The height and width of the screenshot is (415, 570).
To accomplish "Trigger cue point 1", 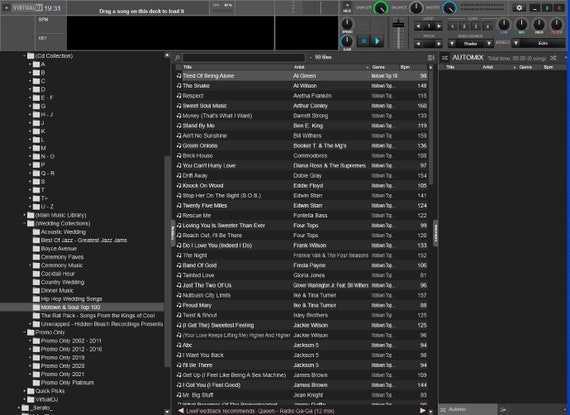I will coord(453,26).
